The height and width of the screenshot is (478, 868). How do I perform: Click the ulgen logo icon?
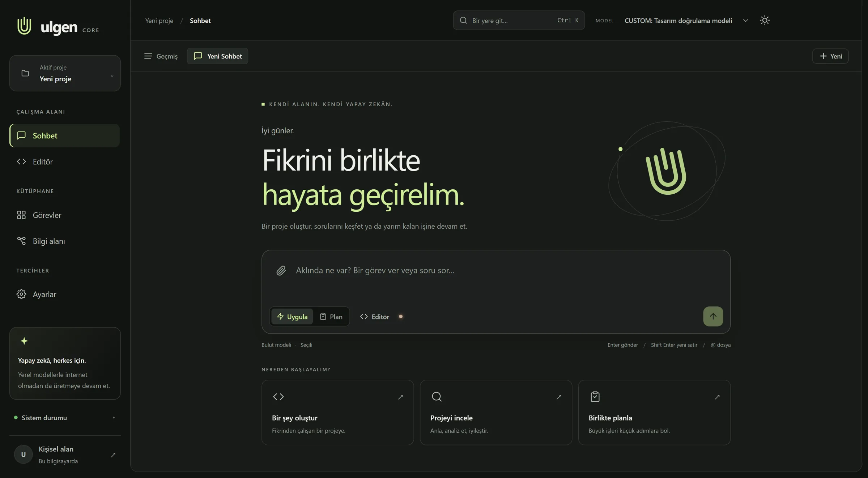click(x=24, y=26)
